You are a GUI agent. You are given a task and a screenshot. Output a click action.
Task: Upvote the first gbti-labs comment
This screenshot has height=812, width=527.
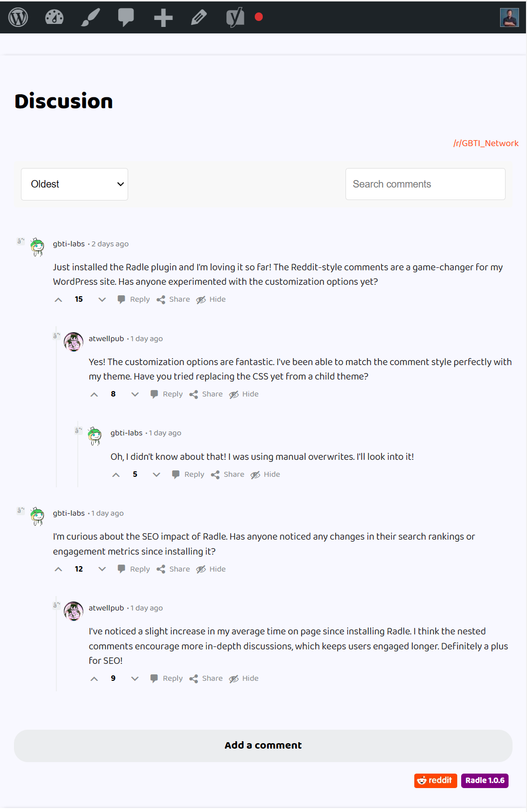[58, 299]
